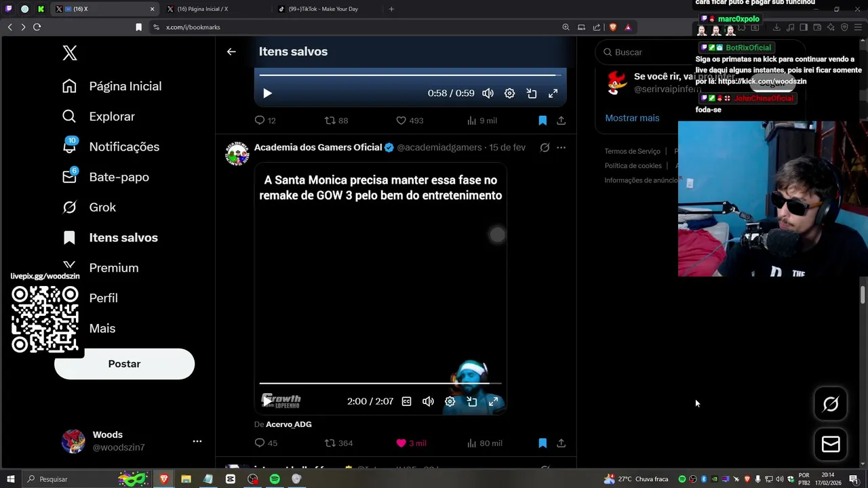Seek on the GOW 3 video progress bar
This screenshot has width=868, height=488.
coord(380,384)
